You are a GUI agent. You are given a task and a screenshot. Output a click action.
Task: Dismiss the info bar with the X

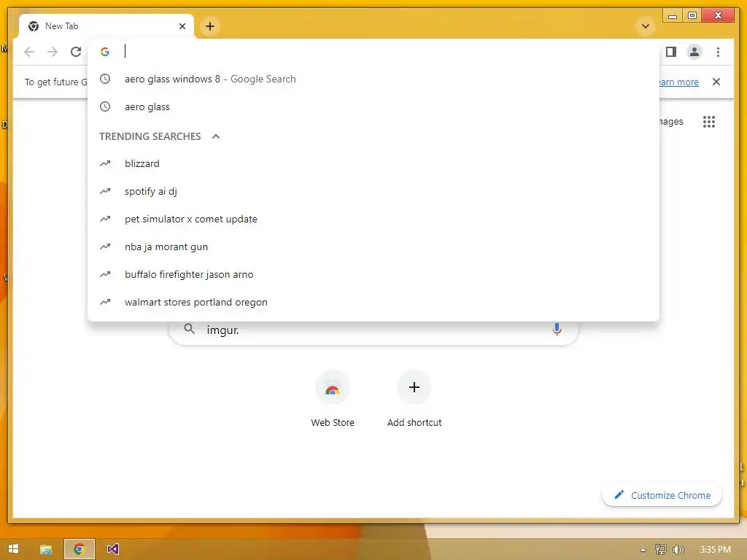[x=716, y=82]
